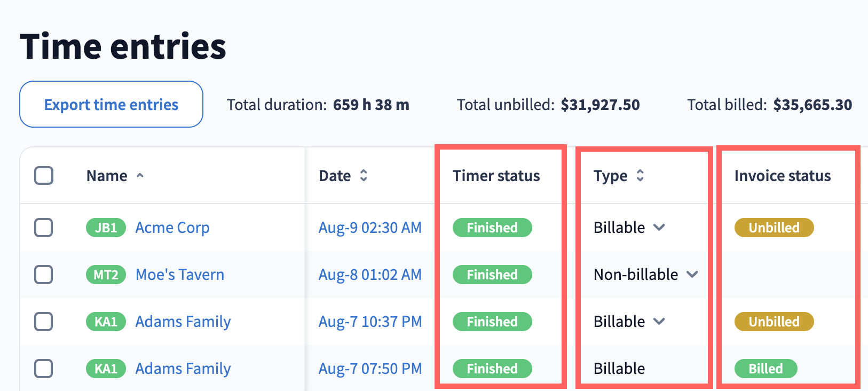The width and height of the screenshot is (868, 391).
Task: Toggle the select-all checkbox in table header
Action: click(x=44, y=176)
